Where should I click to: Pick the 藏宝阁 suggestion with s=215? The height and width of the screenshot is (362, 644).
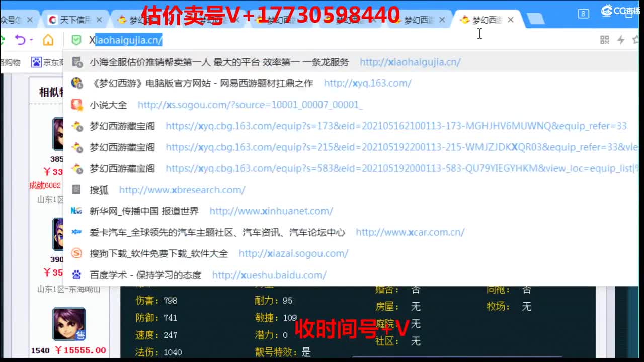tap(351, 147)
